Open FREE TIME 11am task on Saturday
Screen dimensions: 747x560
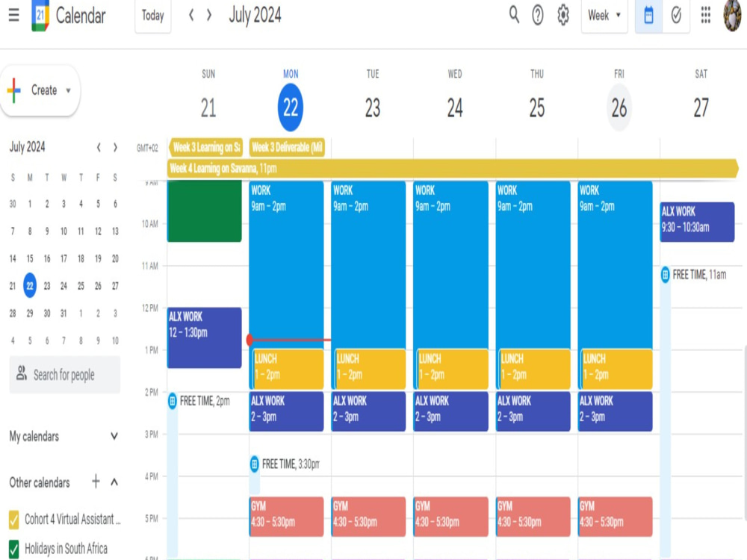pyautogui.click(x=696, y=275)
